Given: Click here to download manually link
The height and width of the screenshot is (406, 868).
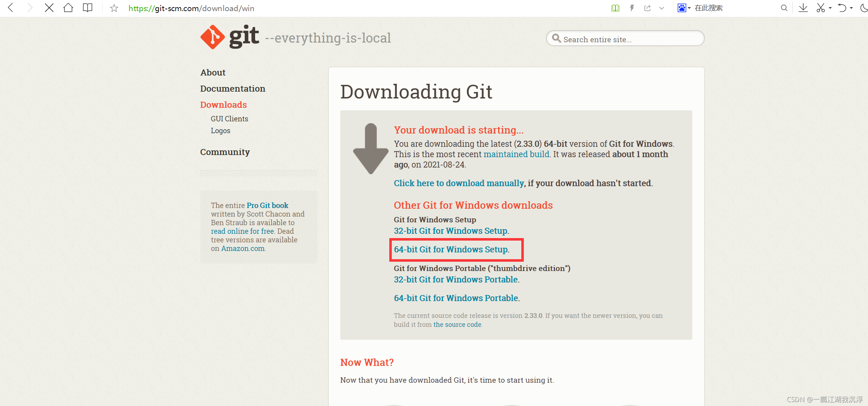Looking at the screenshot, I should tap(459, 183).
